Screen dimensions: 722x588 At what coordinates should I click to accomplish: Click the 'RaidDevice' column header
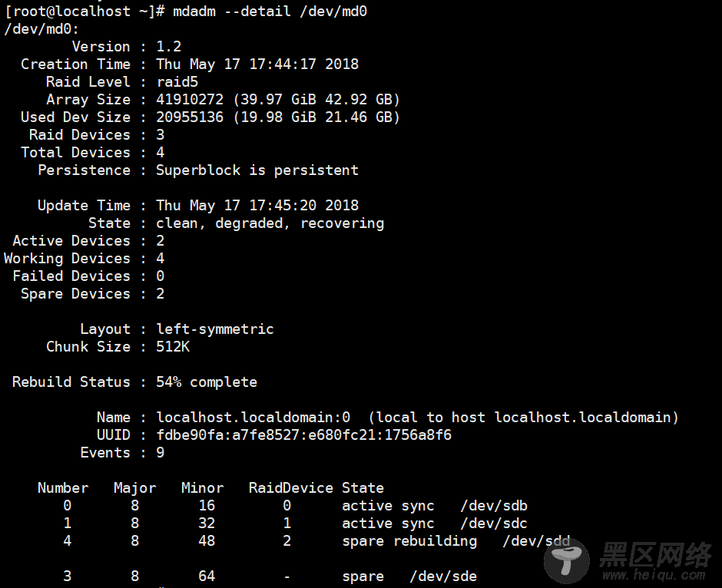(291, 487)
